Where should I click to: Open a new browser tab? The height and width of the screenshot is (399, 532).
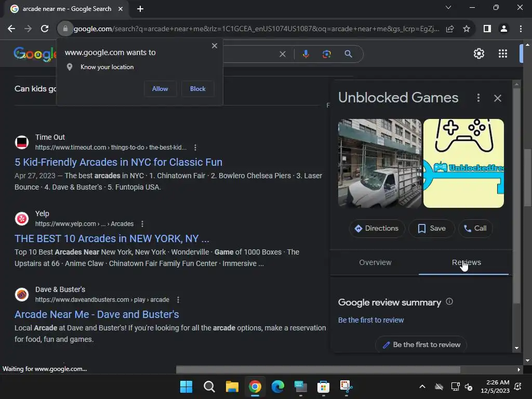pyautogui.click(x=140, y=9)
